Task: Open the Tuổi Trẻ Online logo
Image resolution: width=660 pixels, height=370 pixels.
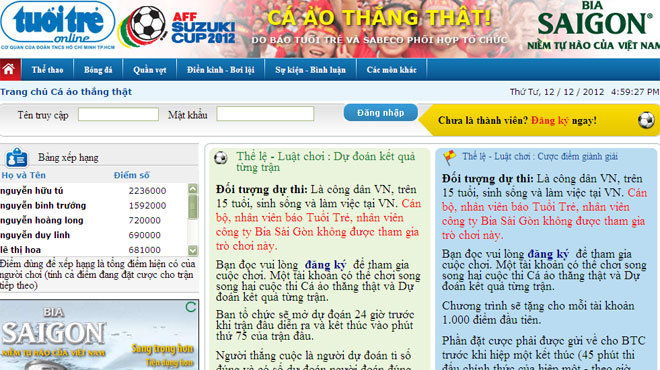Action: pos(58,24)
